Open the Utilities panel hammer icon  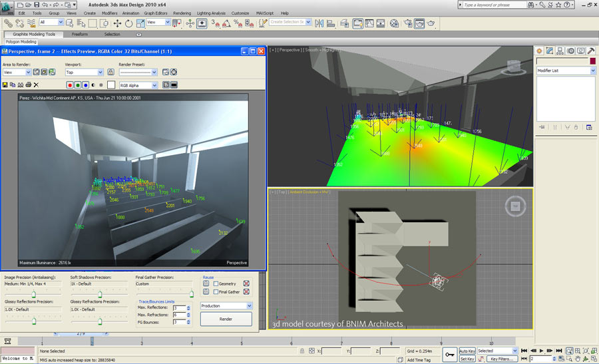591,51
